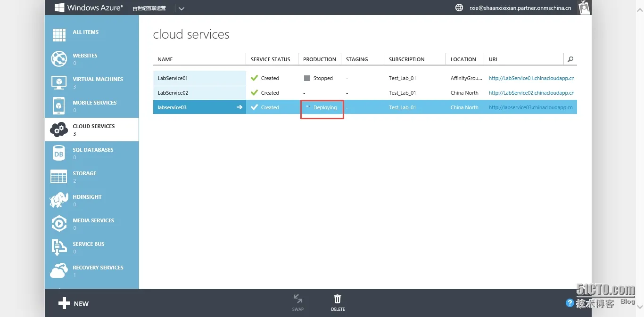The height and width of the screenshot is (317, 644).
Task: Sort by LOCATION column header
Action: coord(463,59)
